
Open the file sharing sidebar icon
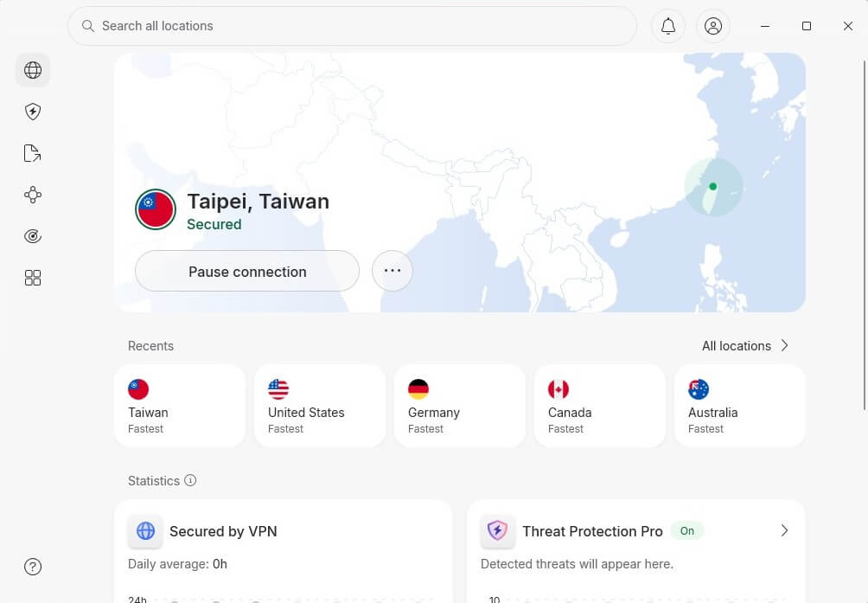(32, 152)
